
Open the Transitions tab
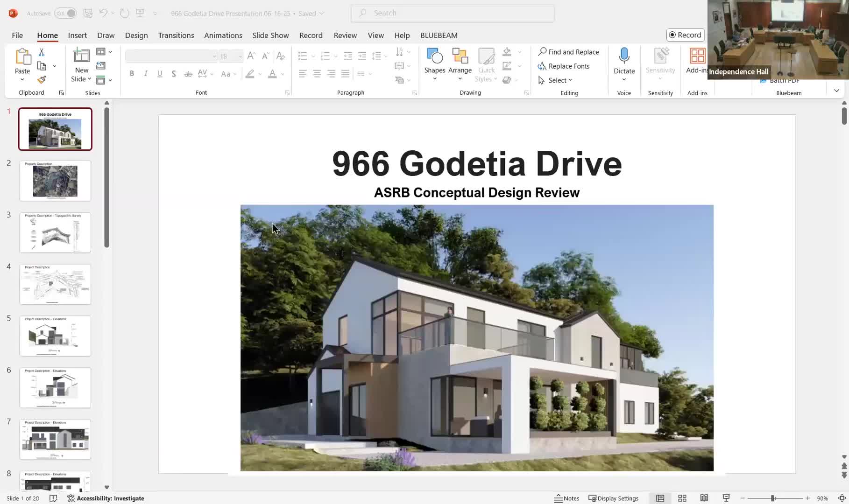coord(176,35)
